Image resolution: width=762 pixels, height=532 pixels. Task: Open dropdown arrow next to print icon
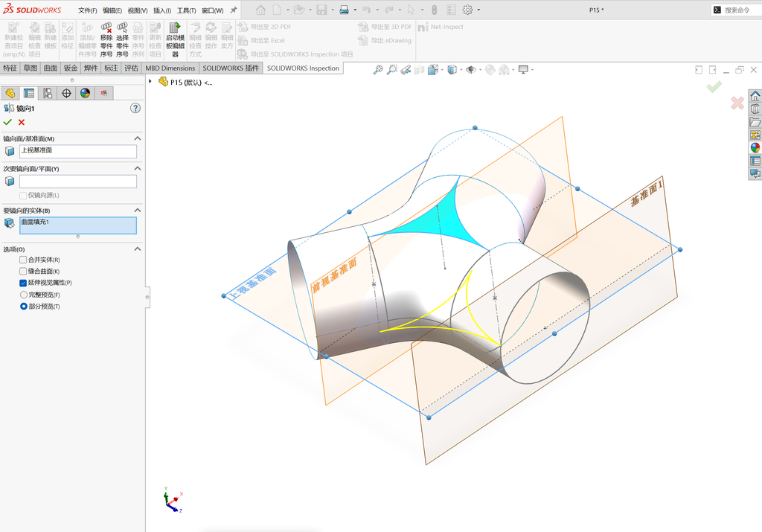[x=355, y=10]
